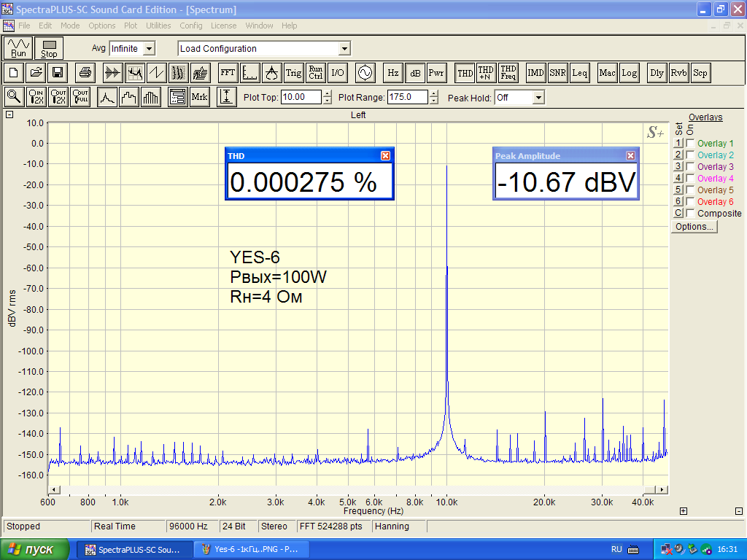
Task: Click the Plot Top value field
Action: click(301, 97)
